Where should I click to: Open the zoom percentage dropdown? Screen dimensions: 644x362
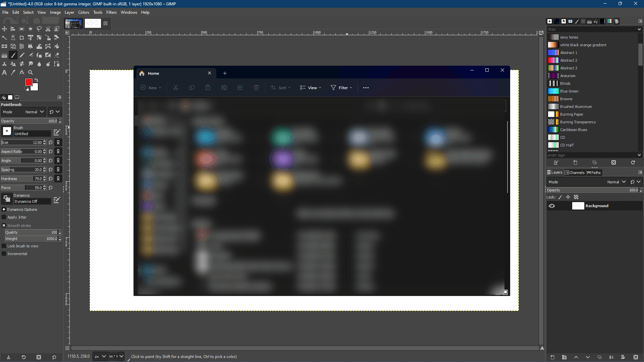pos(121,357)
